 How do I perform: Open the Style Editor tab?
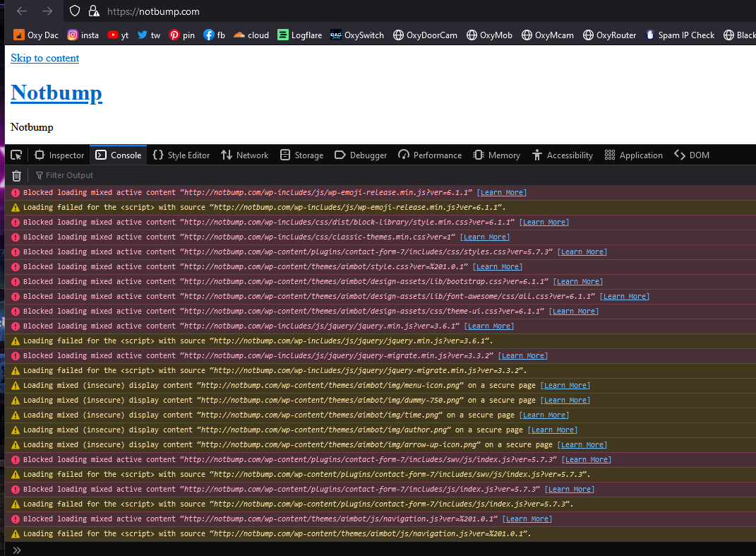point(181,155)
